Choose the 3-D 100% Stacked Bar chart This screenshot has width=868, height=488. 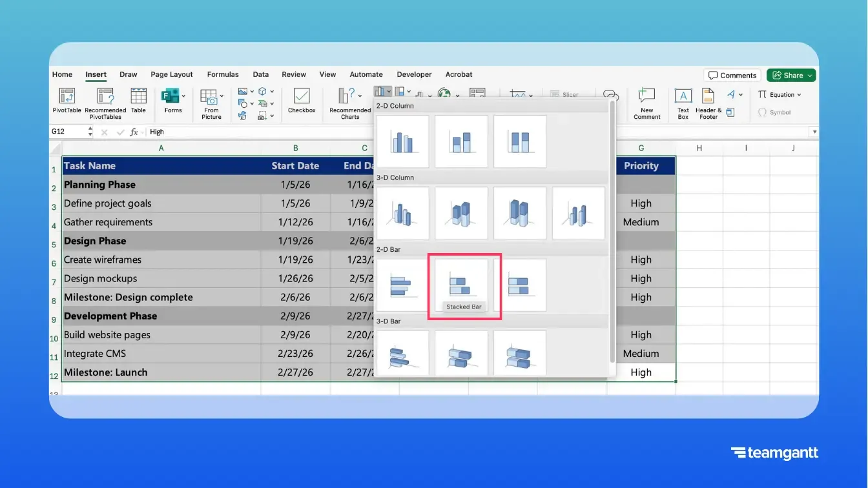(x=520, y=353)
